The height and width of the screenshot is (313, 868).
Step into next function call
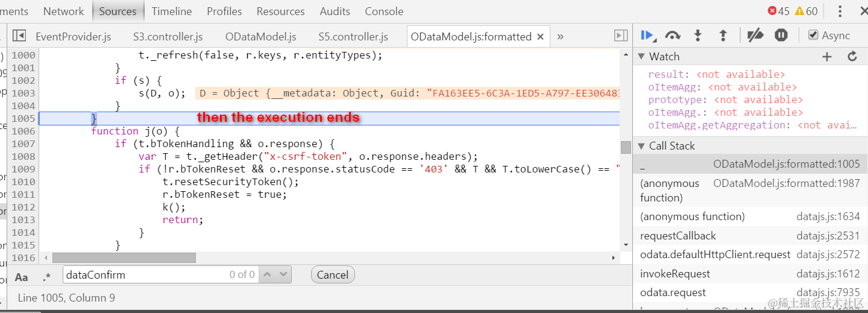point(698,36)
